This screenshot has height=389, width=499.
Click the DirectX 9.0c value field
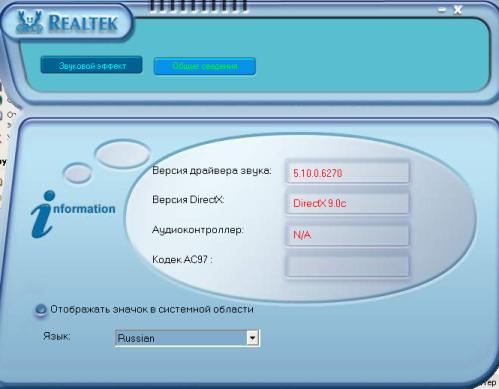347,203
